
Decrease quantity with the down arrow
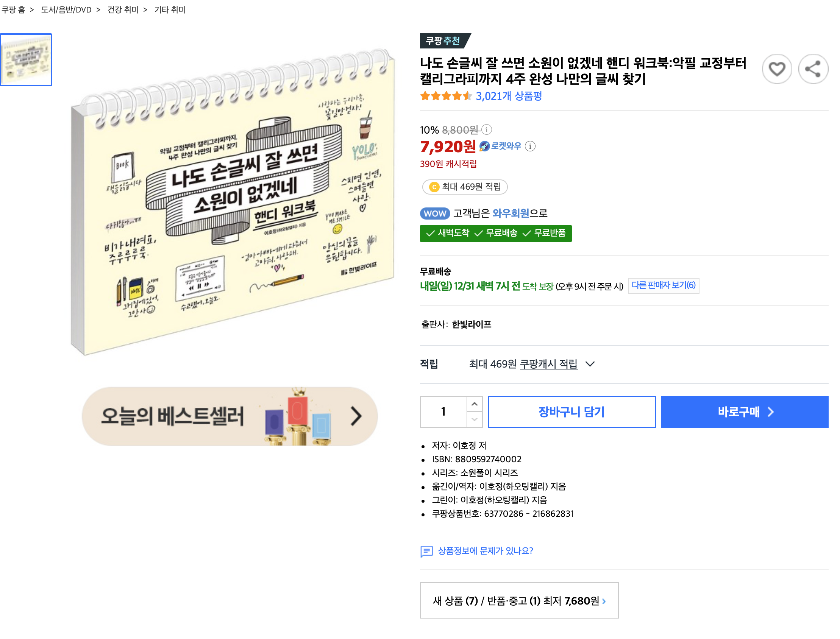pos(474,419)
